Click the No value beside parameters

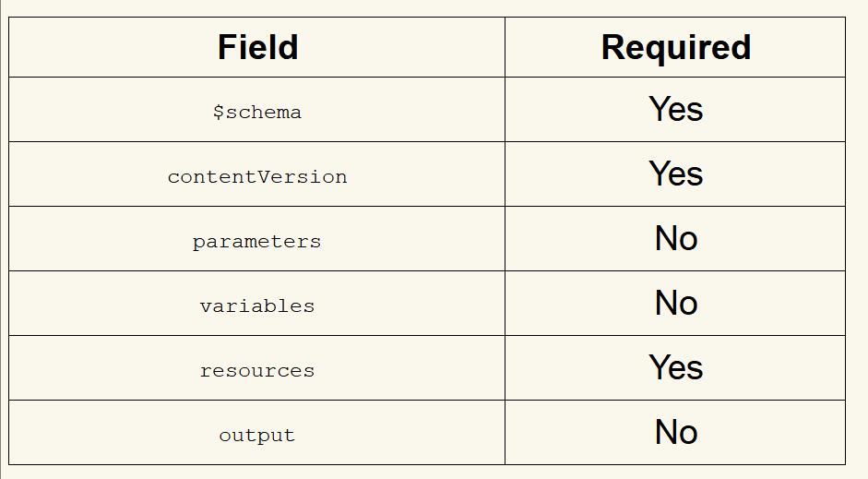tap(675, 238)
